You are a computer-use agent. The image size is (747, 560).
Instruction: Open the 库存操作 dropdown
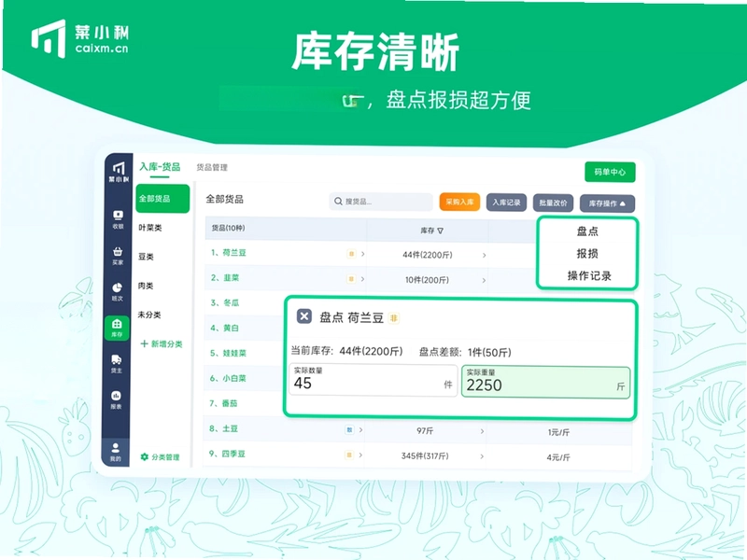pyautogui.click(x=607, y=203)
